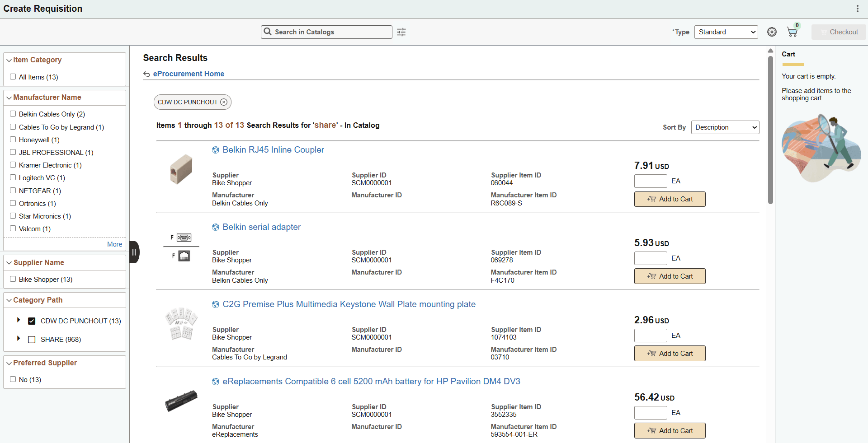Remove the CDW DC PUNCHOUT filter chip
This screenshot has width=868, height=443.
click(224, 102)
